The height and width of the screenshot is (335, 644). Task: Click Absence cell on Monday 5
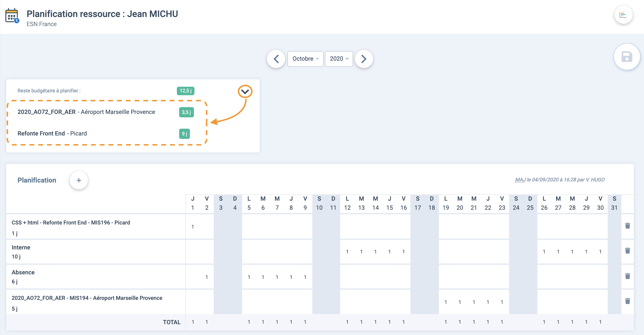tap(249, 277)
